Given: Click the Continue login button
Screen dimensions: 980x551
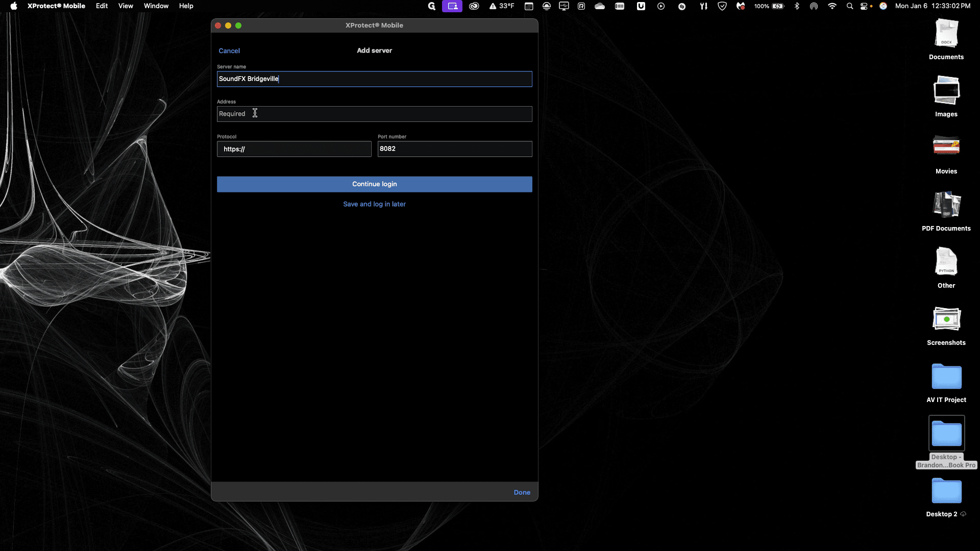Looking at the screenshot, I should click(374, 184).
